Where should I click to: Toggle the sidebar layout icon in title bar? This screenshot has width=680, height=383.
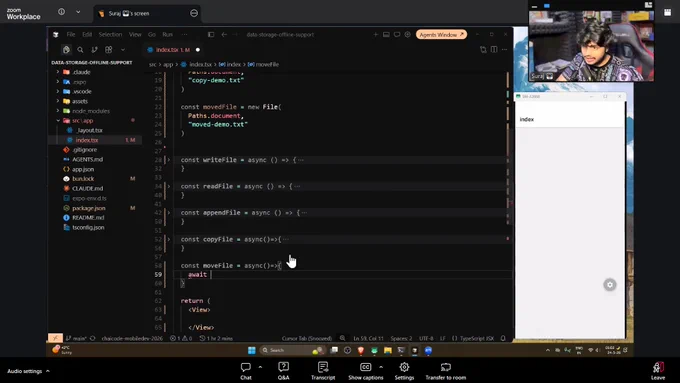click(211, 35)
